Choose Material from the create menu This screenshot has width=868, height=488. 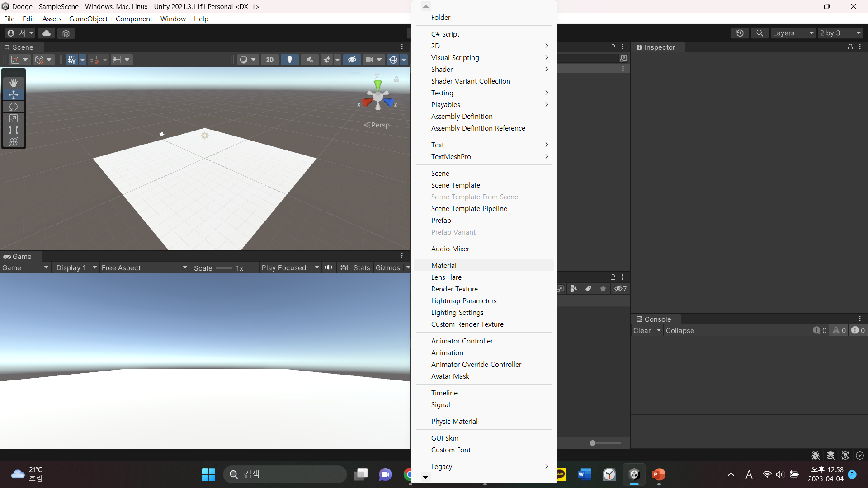coord(443,265)
